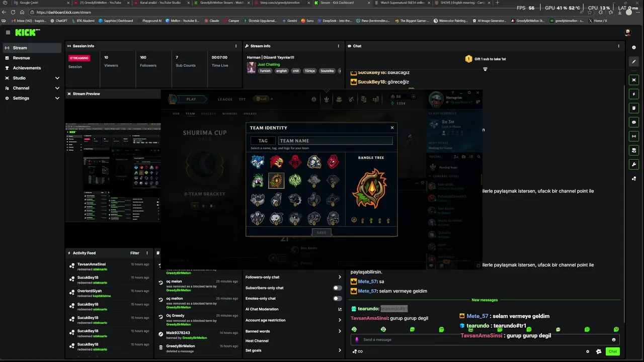
Task: Click Maik9378243 in moderation log
Action: click(178, 333)
